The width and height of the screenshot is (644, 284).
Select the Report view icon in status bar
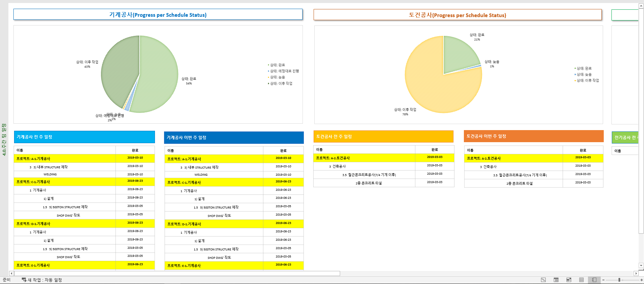594,280
